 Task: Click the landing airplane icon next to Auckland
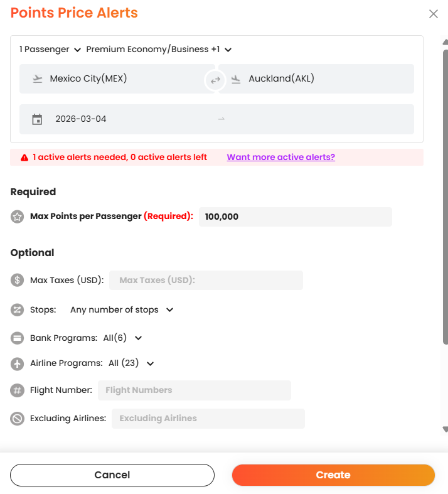click(x=236, y=79)
